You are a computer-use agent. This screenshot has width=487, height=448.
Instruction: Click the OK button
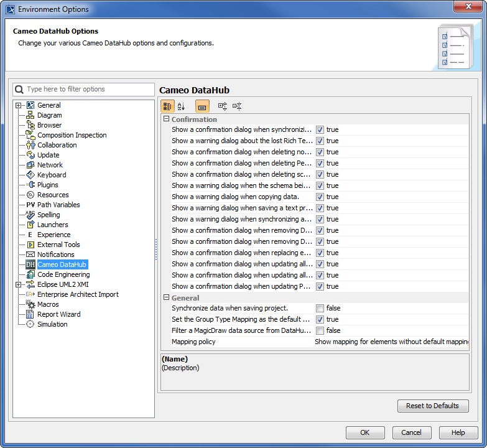point(365,432)
